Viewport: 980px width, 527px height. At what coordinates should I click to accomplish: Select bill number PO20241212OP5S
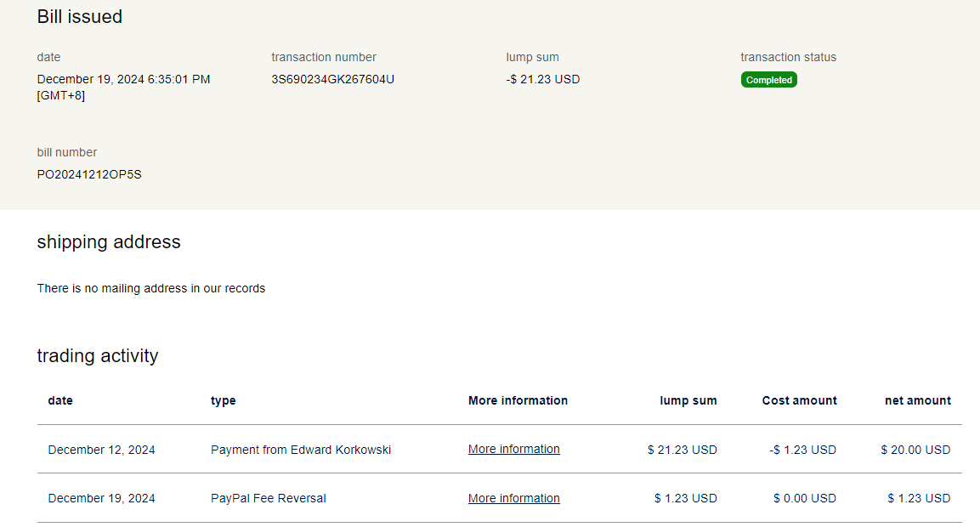click(x=89, y=175)
